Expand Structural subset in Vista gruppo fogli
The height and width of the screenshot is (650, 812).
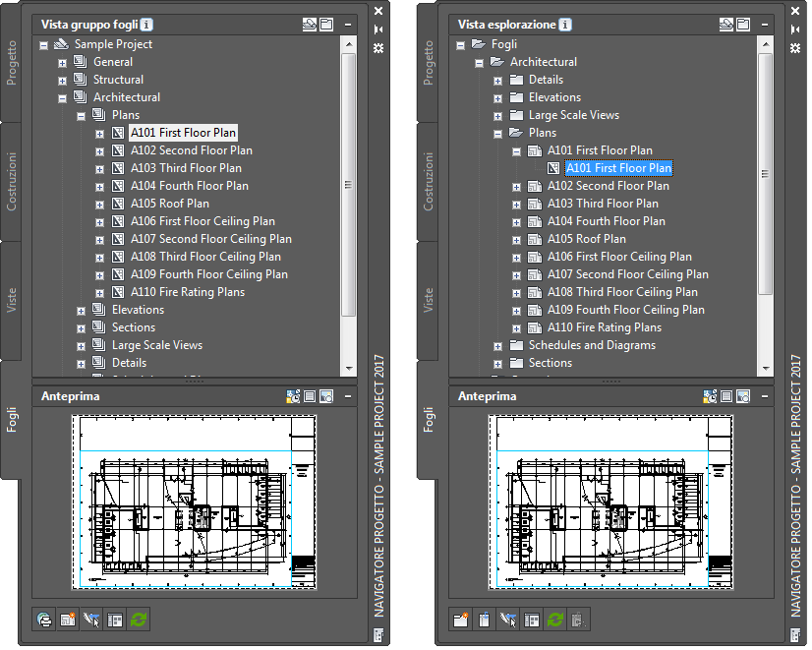(62, 81)
